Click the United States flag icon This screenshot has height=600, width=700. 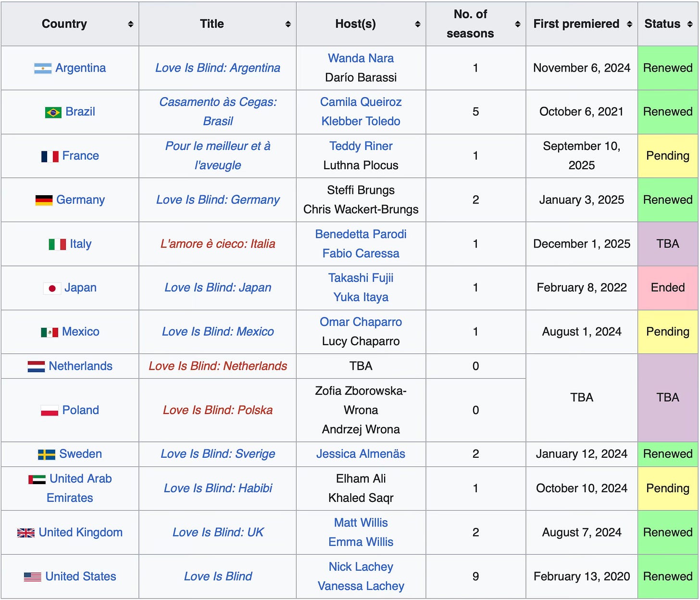(33, 577)
